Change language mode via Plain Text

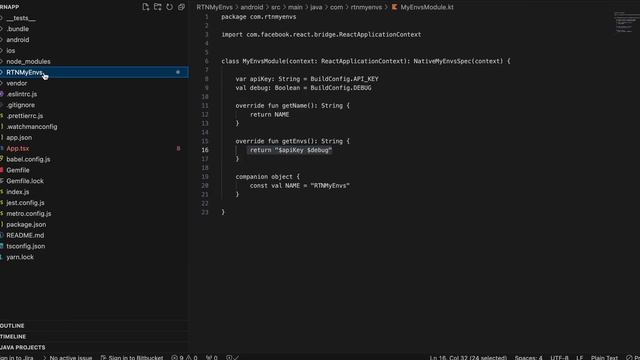point(604,357)
